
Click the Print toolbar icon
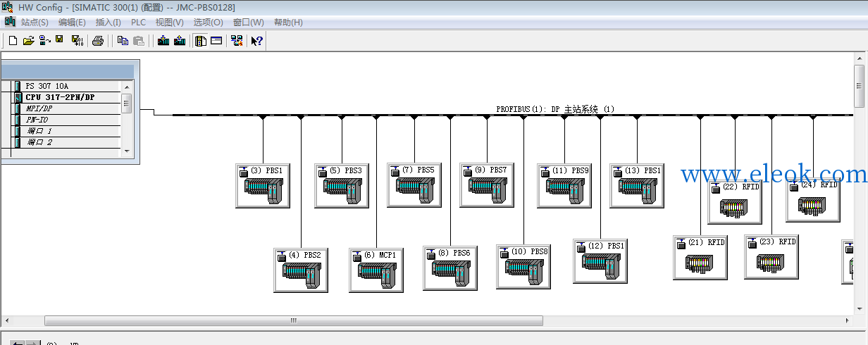tap(98, 41)
